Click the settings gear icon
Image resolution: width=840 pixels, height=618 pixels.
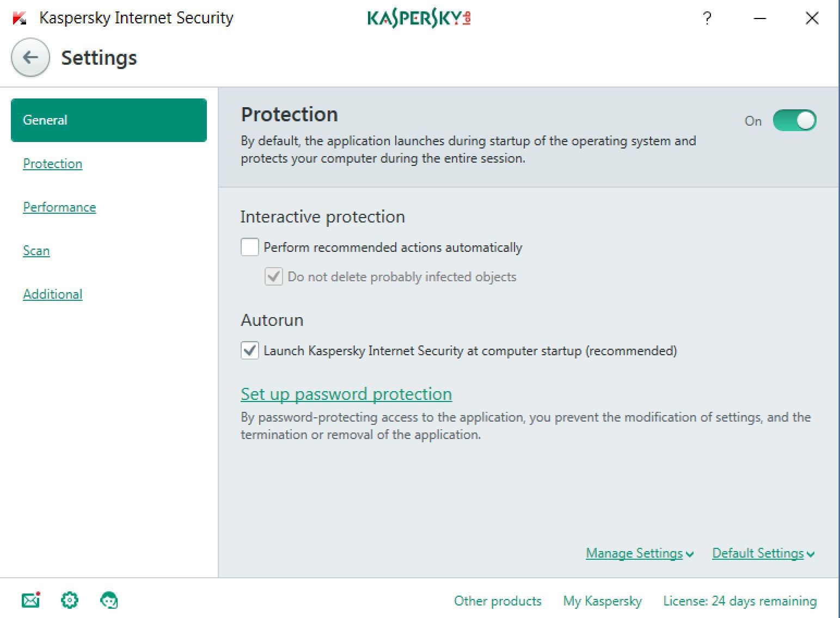coord(70,600)
